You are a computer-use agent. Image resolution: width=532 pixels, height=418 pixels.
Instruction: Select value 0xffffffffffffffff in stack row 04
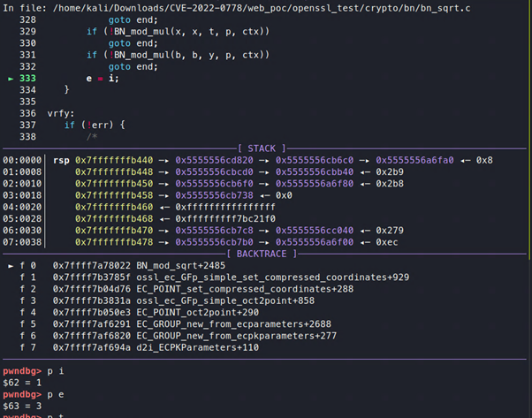pyautogui.click(x=225, y=207)
